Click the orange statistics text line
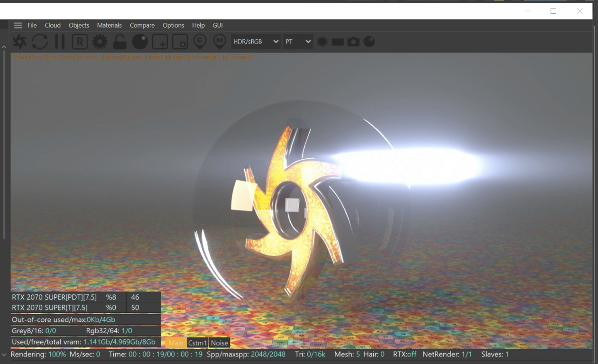 tap(132, 57)
